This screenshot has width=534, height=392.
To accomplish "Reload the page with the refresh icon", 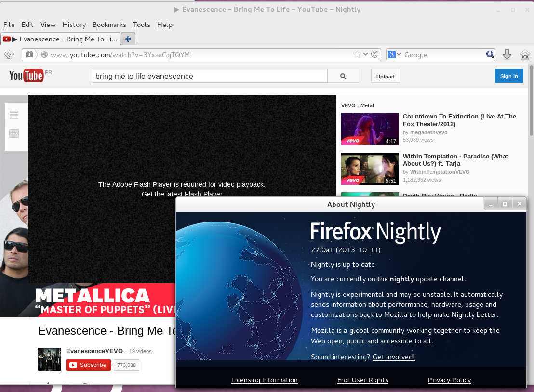I will [374, 54].
